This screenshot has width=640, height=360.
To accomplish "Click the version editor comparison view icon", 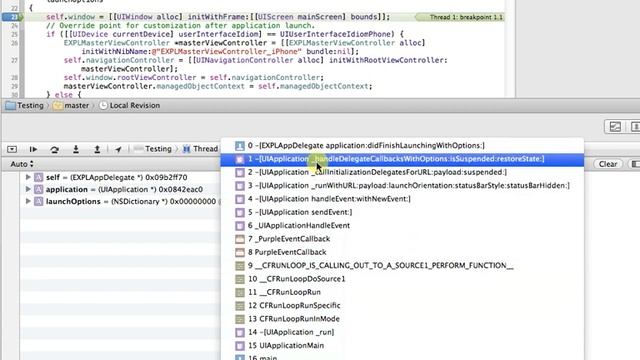I will pyautogui.click(x=615, y=127).
